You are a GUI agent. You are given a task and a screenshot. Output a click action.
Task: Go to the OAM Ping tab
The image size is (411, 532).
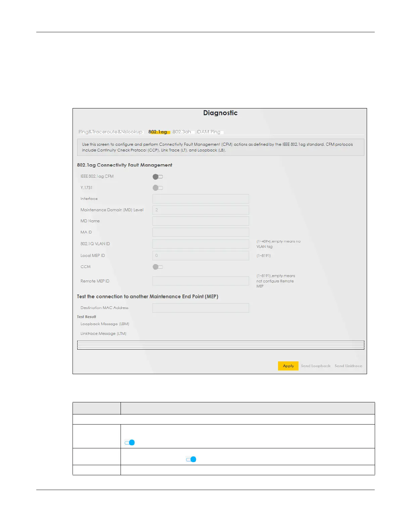[209, 132]
